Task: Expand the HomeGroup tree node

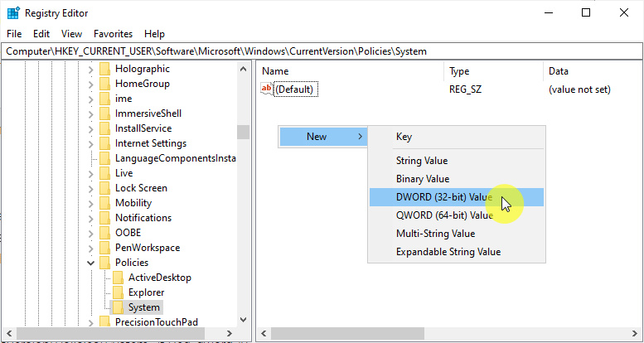Action: click(90, 84)
